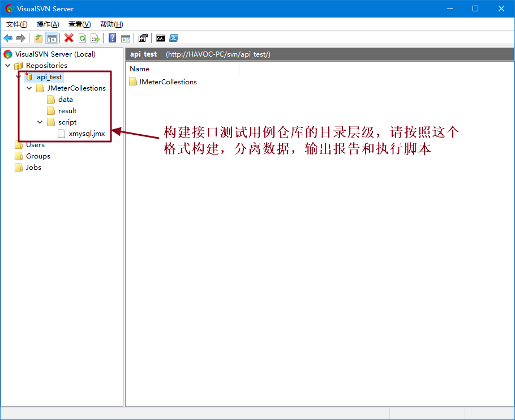
Task: Select JMeterCollestions label in the tree
Action: (x=76, y=88)
